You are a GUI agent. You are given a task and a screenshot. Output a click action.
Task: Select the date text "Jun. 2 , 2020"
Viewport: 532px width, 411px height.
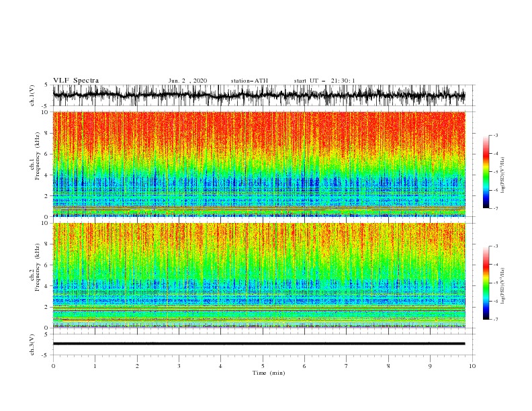tap(187, 81)
